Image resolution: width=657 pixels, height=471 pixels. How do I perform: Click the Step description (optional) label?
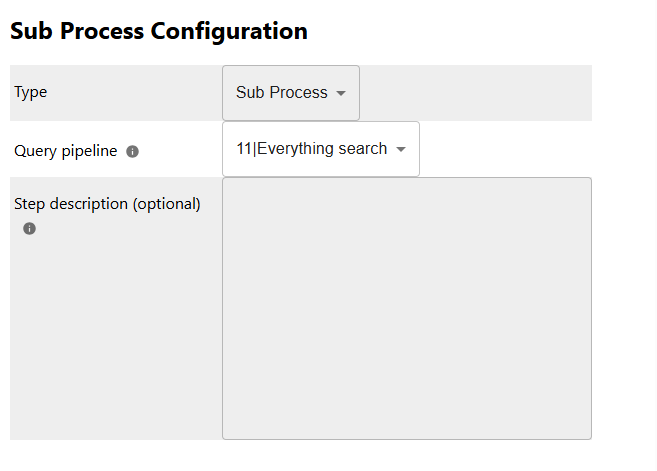click(107, 204)
